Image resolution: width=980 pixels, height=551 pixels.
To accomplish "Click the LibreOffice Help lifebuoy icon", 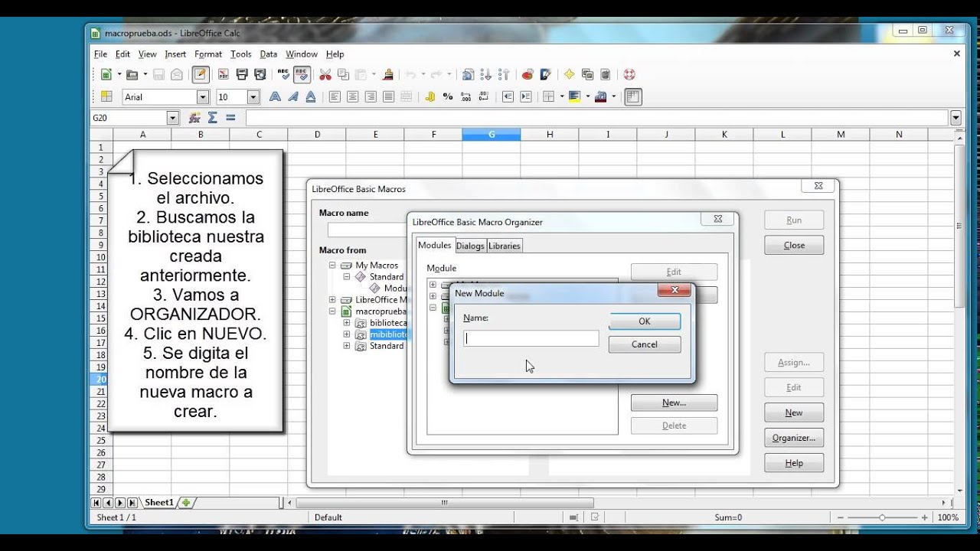I will click(x=629, y=74).
